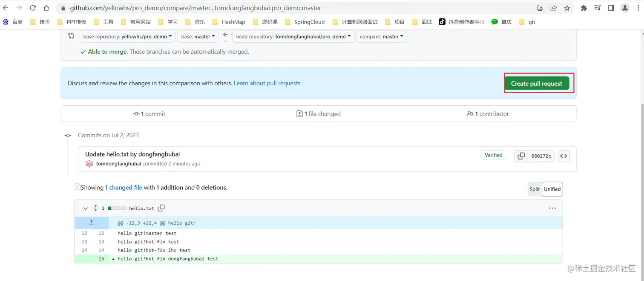Open the browser three-dot menu
This screenshot has height=281, width=644.
[x=638, y=8]
